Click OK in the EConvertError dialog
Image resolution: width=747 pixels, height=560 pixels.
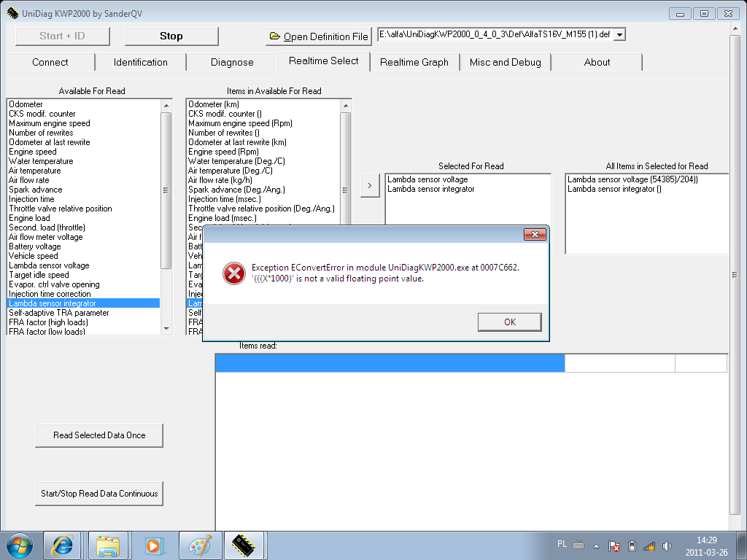click(x=510, y=322)
